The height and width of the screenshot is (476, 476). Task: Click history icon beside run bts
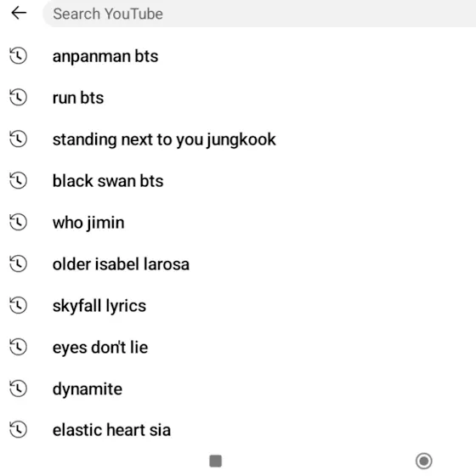pos(18,98)
